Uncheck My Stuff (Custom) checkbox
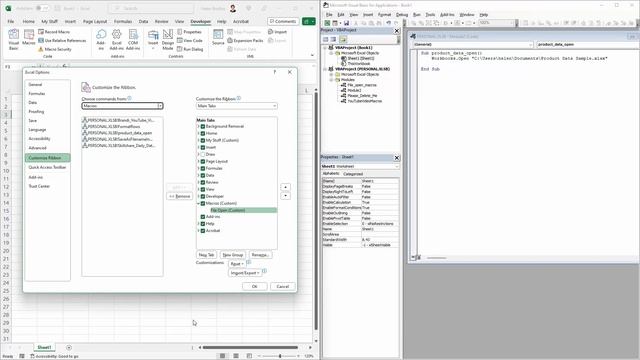640x360 pixels. point(203,140)
